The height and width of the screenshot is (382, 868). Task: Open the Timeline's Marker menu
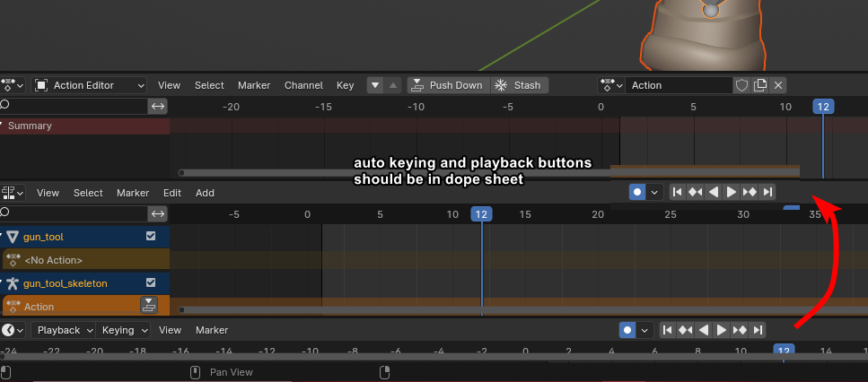[x=212, y=330]
